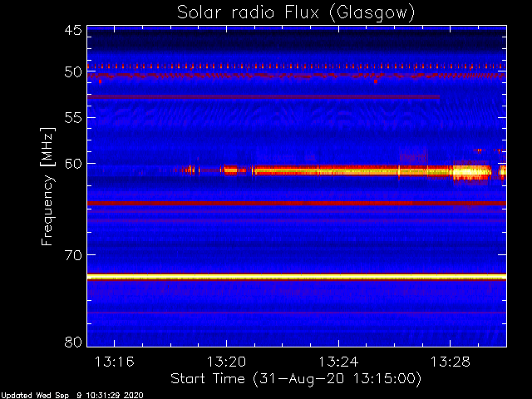
Task: Click the 55 frequency tick label
Action: (x=73, y=118)
